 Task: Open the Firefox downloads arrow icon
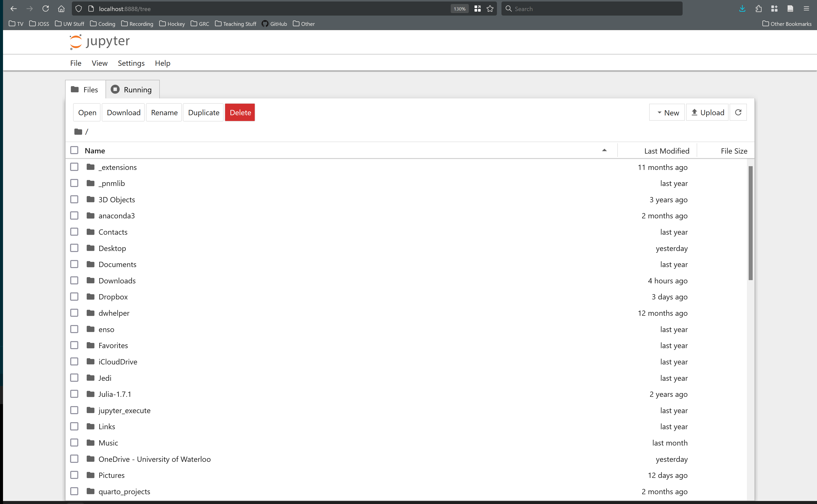(x=742, y=9)
